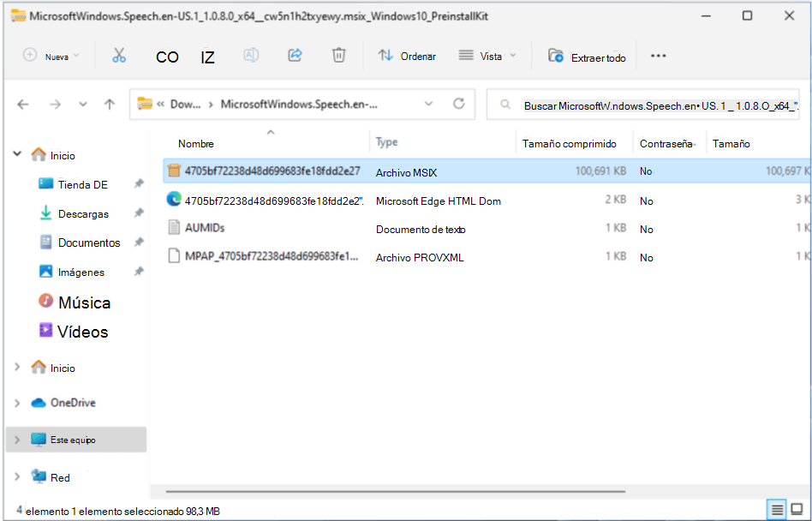This screenshot has height=521, width=812.
Task: Go up one folder level
Action: coord(110,105)
